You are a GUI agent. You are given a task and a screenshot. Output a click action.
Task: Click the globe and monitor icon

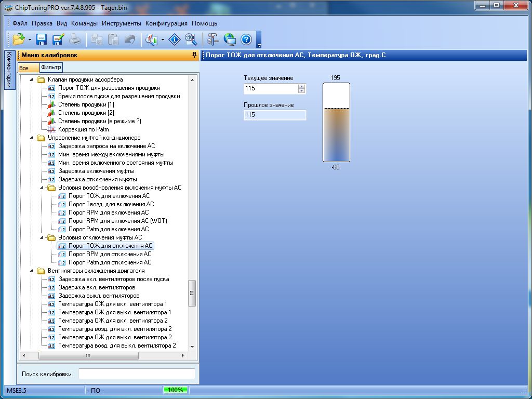click(x=230, y=39)
